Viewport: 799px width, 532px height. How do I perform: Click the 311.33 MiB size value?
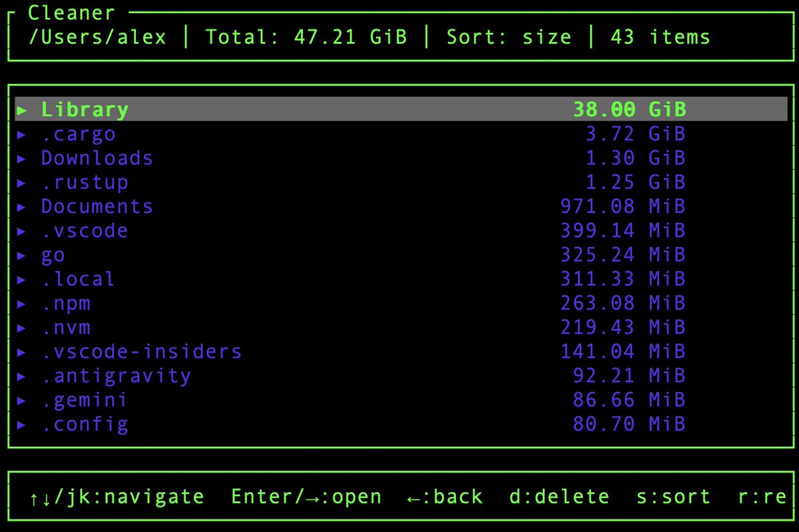tap(623, 279)
